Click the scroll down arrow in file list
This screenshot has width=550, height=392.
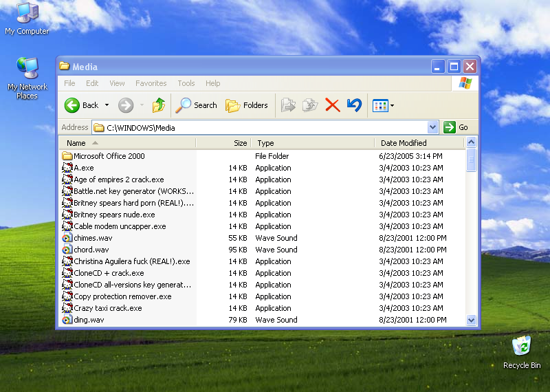point(471,320)
